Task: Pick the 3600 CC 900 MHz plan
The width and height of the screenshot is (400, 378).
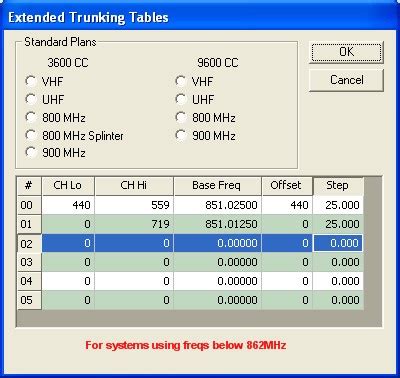Action: click(31, 152)
